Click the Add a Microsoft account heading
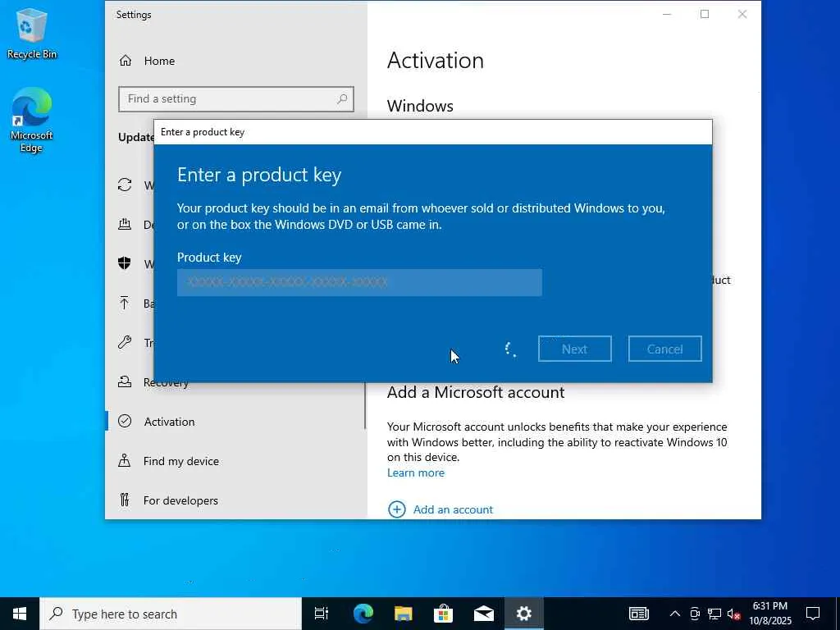Screen dimensions: 840x630 pyautogui.click(x=476, y=392)
